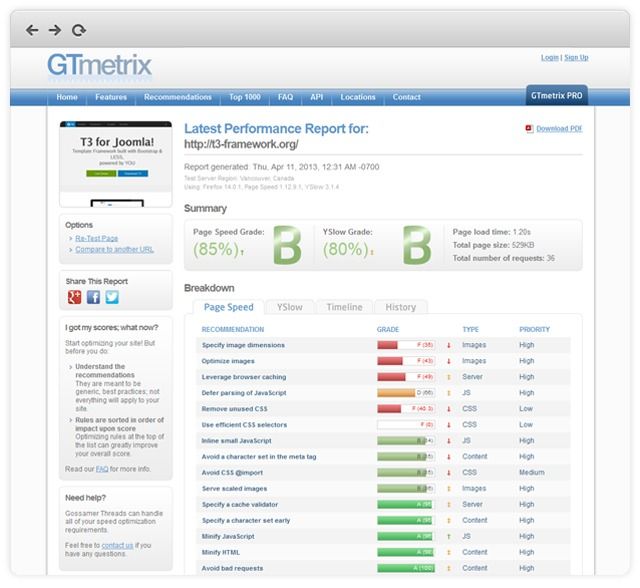The image size is (640, 588).
Task: Click the Login link
Action: 549,58
